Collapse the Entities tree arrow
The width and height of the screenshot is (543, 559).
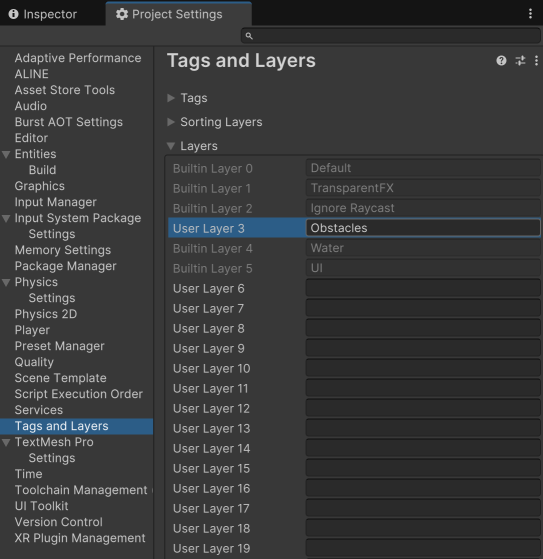6,154
